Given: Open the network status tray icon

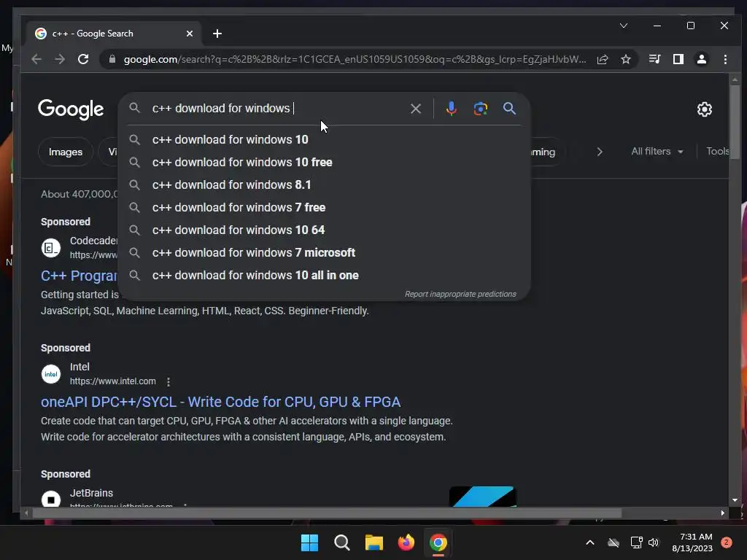Looking at the screenshot, I should (x=636, y=542).
